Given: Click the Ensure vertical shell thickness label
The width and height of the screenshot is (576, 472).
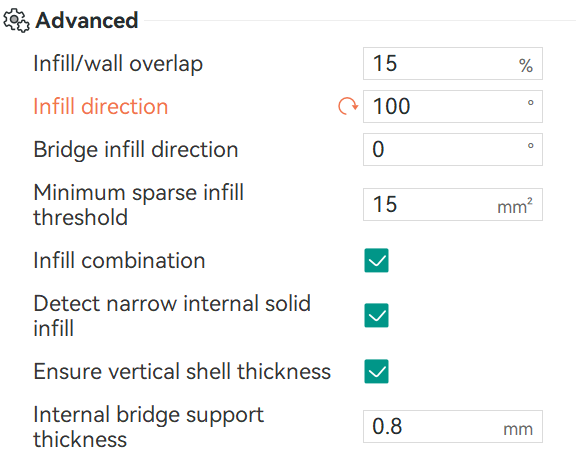Looking at the screenshot, I should coord(182,371).
